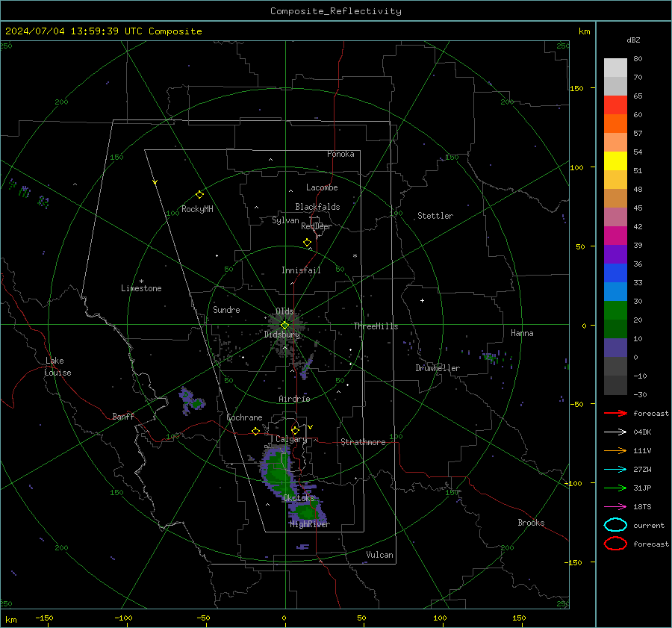Image resolution: width=672 pixels, height=628 pixels.
Task: Click the Lacombe town label
Action: pyautogui.click(x=322, y=187)
